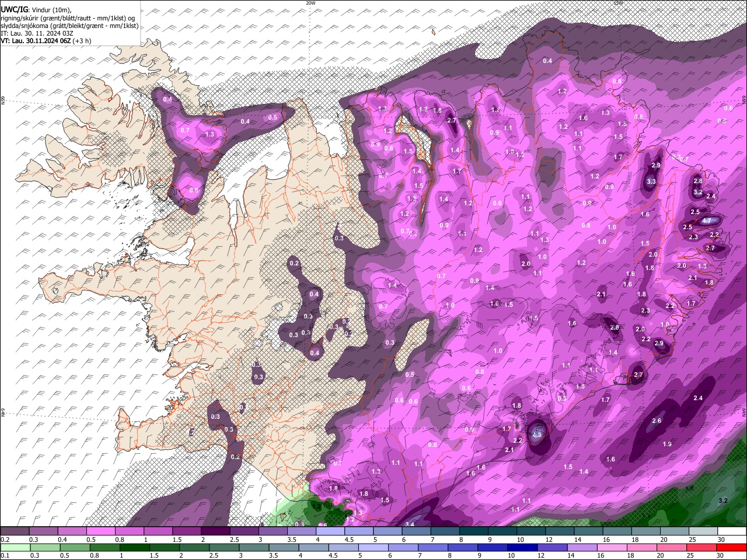Click the "3.3" precipitation value on the map
This screenshot has width=747, height=560.
[651, 182]
